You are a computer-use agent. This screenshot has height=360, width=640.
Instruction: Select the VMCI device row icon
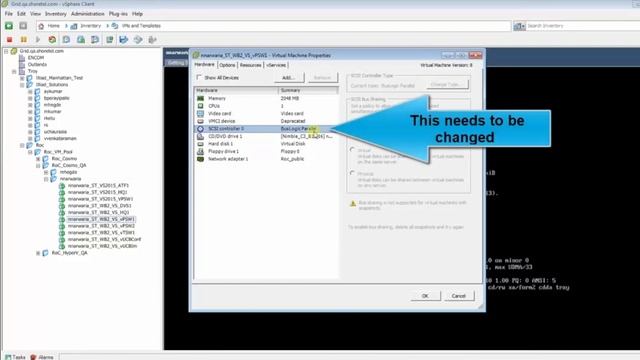tap(200, 121)
